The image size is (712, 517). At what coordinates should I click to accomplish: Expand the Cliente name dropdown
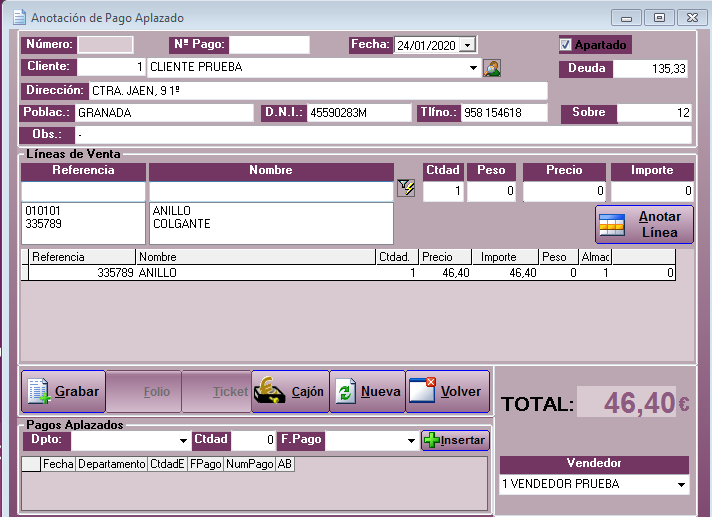473,68
